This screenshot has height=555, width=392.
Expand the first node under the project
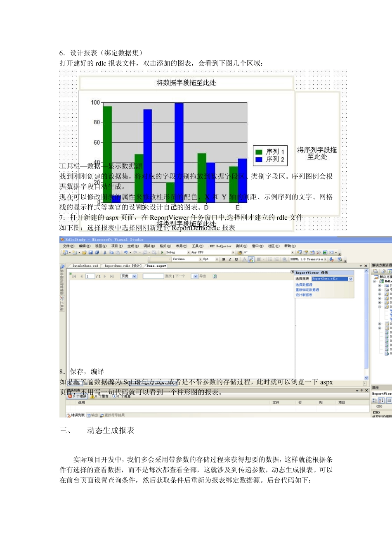[x=380, y=285]
